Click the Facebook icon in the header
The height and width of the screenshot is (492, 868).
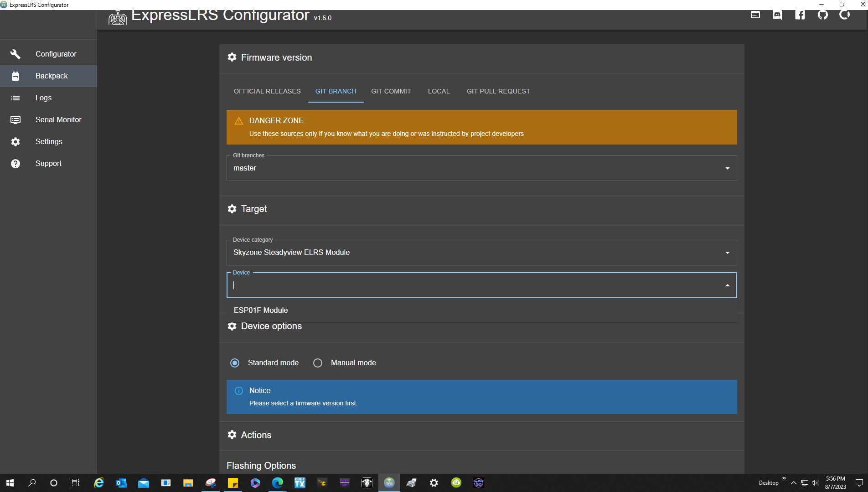click(800, 15)
